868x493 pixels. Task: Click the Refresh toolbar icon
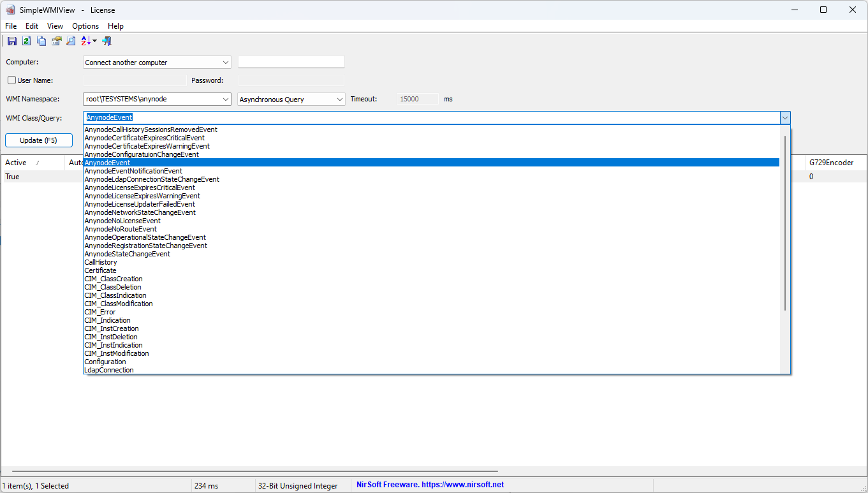tap(26, 40)
